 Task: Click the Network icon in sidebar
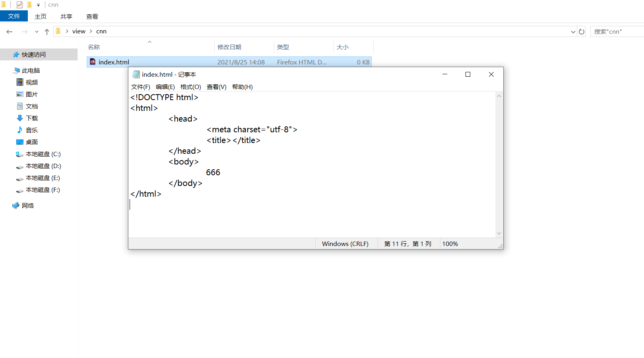click(16, 205)
